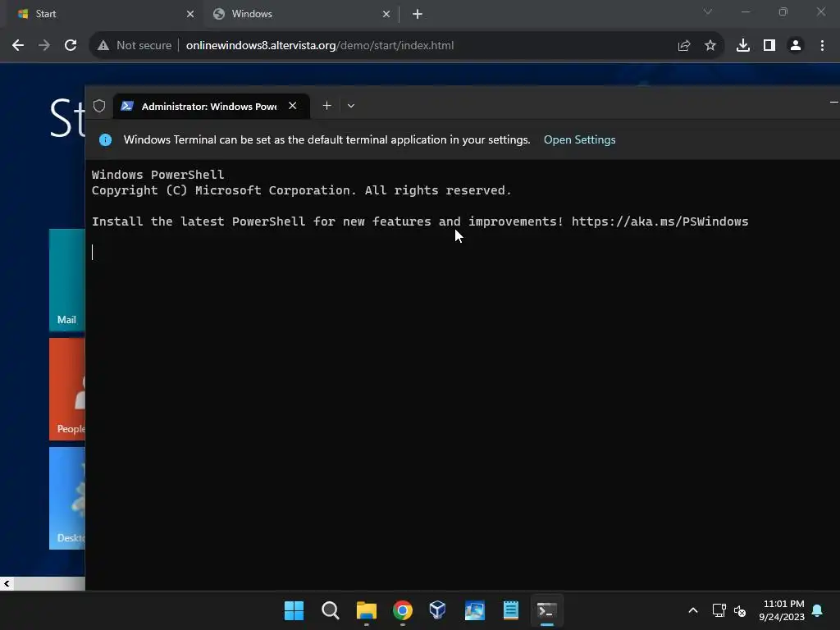Click the network status tray icon
840x630 pixels.
point(719,610)
